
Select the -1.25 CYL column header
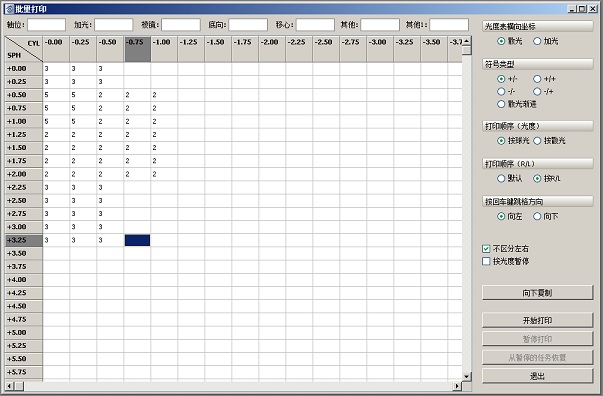(x=191, y=49)
